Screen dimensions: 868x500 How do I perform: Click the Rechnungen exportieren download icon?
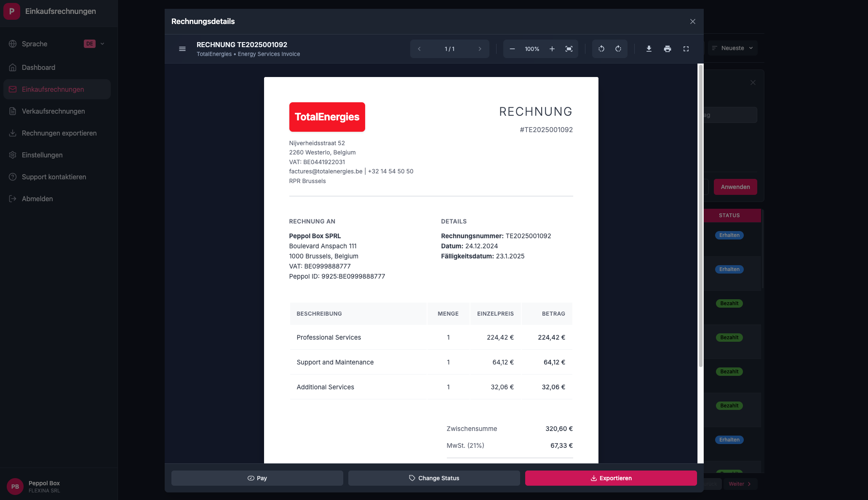tap(13, 133)
